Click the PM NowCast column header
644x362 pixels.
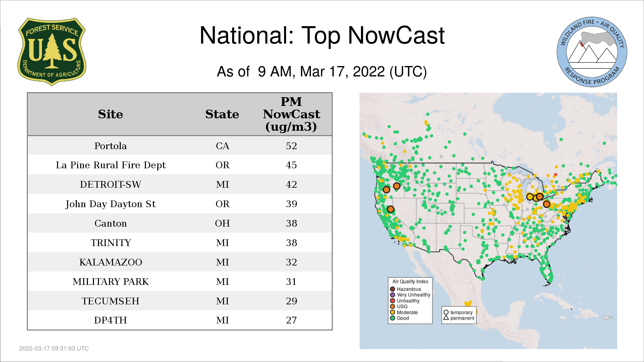pyautogui.click(x=291, y=114)
